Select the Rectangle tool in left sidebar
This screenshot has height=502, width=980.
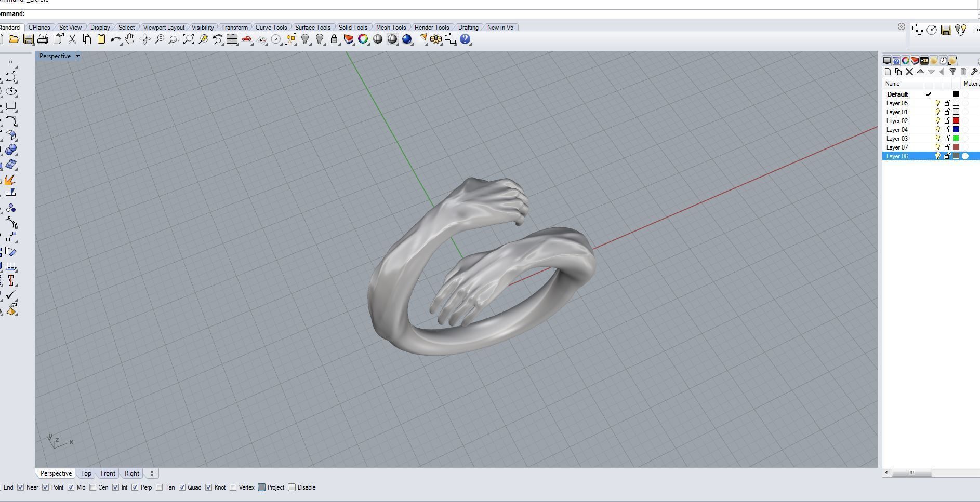(x=10, y=106)
